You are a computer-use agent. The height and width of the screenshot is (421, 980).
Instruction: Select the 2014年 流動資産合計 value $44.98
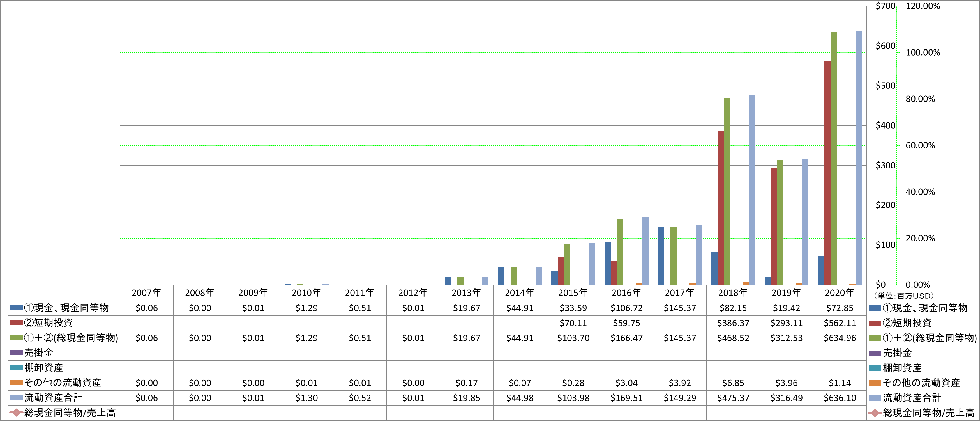(520, 398)
